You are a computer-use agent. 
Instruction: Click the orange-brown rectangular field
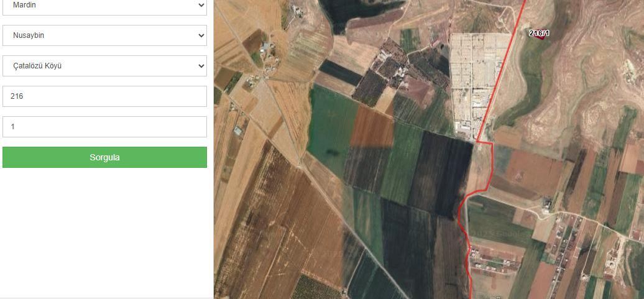[x=372, y=129]
